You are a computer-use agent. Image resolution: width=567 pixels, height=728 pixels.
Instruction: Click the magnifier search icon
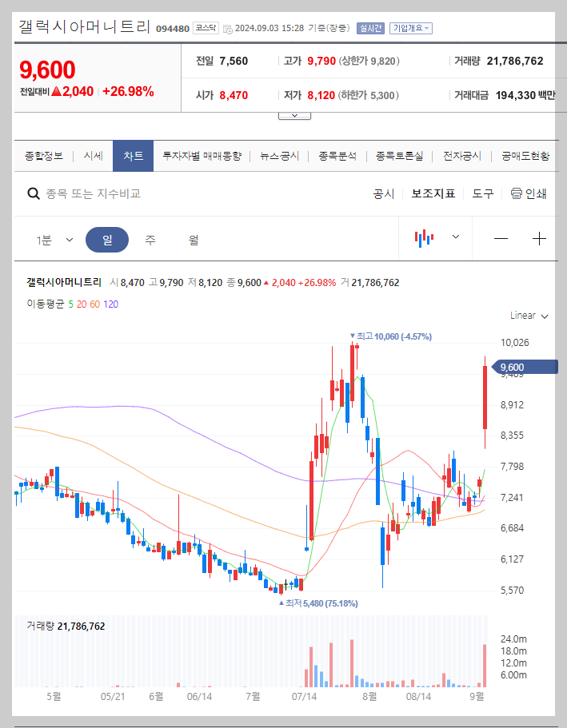pyautogui.click(x=33, y=194)
